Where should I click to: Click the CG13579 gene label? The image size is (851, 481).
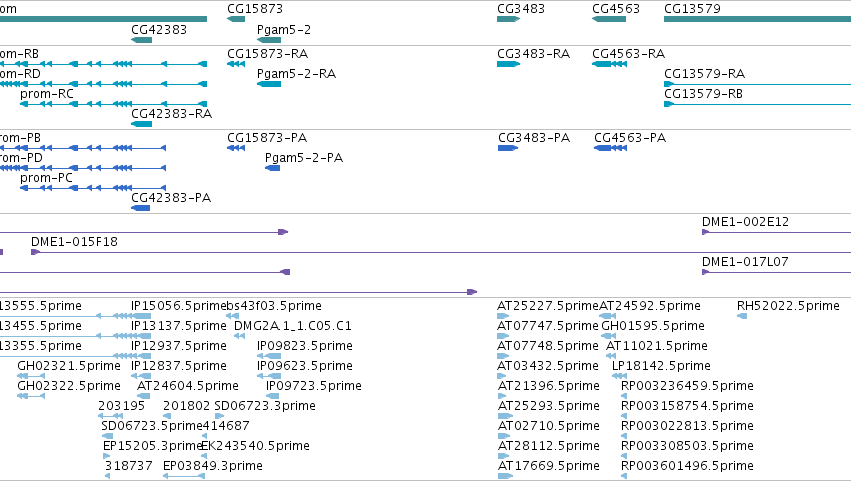pos(693,9)
